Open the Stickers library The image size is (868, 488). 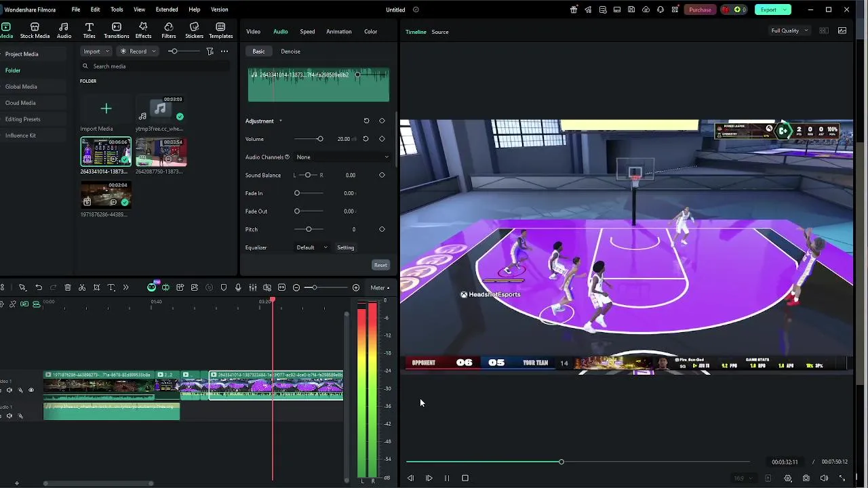[x=194, y=30]
